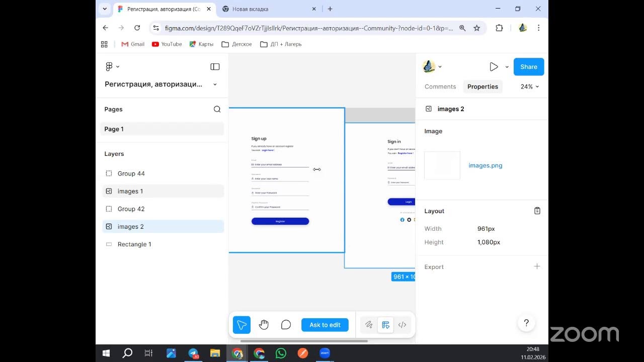This screenshot has height=362, width=644.
Task: Open the Карты bookmark
Action: 201,44
